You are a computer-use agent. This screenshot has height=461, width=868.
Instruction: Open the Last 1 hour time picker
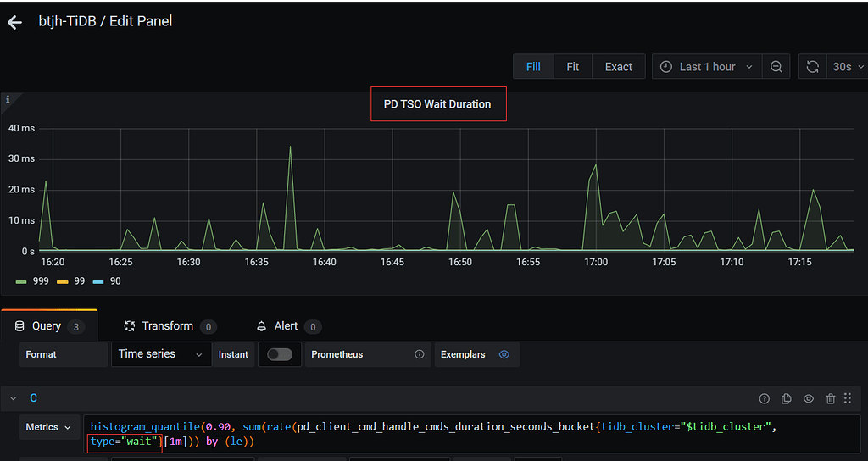[x=707, y=67]
